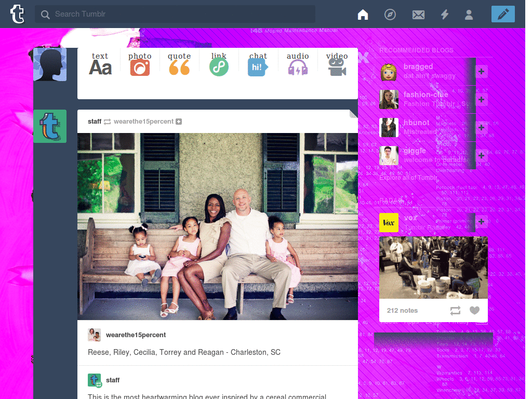
Task: Follow wearethe15percent with the plus icon
Action: [x=179, y=122]
